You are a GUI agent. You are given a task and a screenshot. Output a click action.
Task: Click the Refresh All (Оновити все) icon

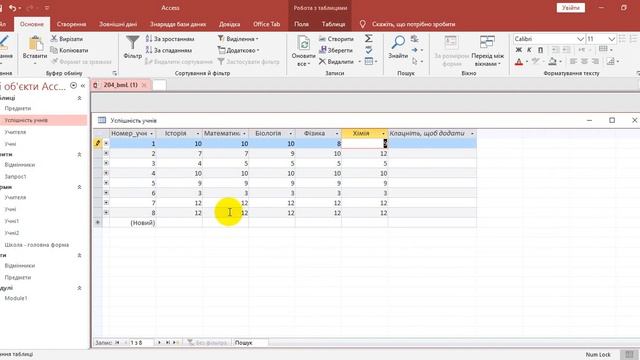(303, 43)
